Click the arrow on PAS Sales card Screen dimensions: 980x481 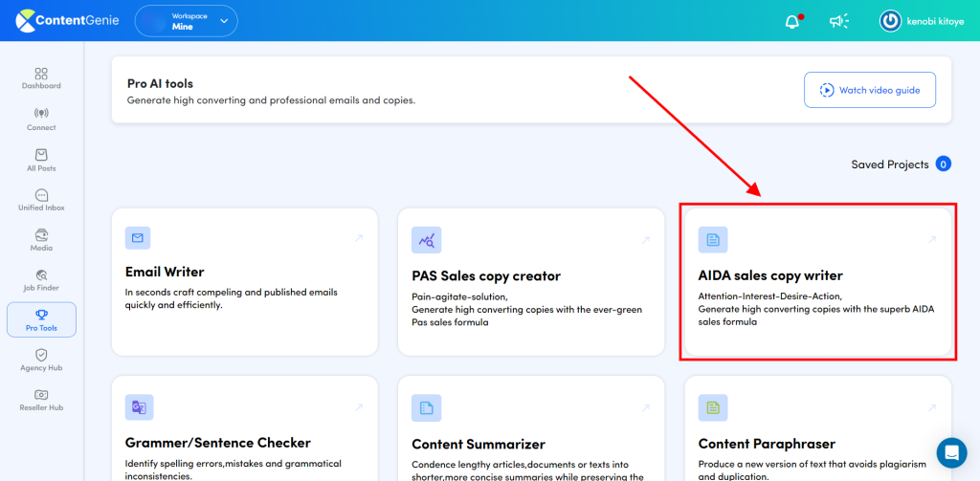coord(646,240)
